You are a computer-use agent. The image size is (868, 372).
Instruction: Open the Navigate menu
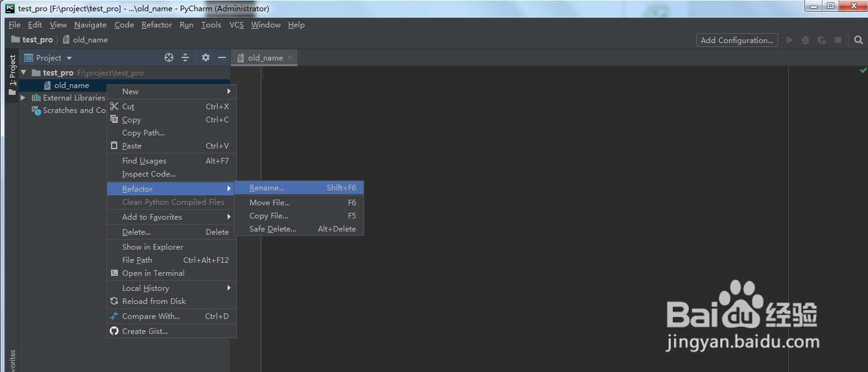pyautogui.click(x=90, y=25)
